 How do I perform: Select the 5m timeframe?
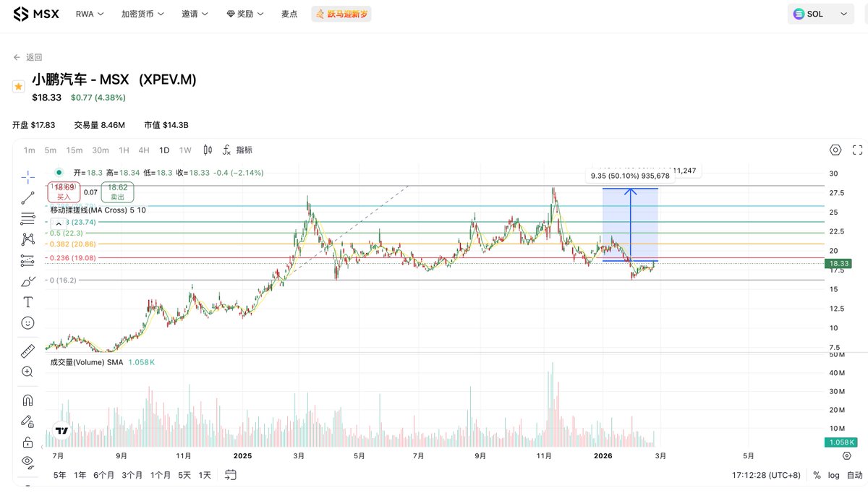coord(50,150)
